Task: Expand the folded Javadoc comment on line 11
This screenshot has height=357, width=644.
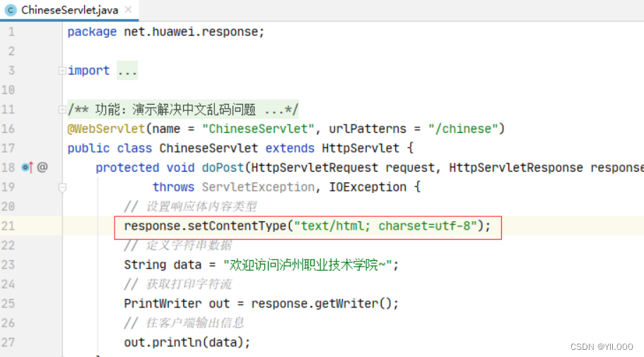Action: tap(62, 110)
